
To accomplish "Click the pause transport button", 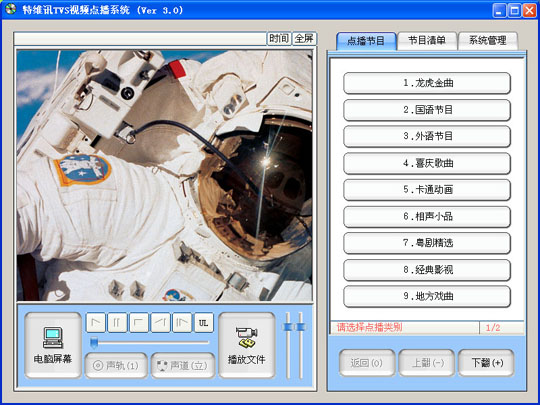I will click(117, 323).
